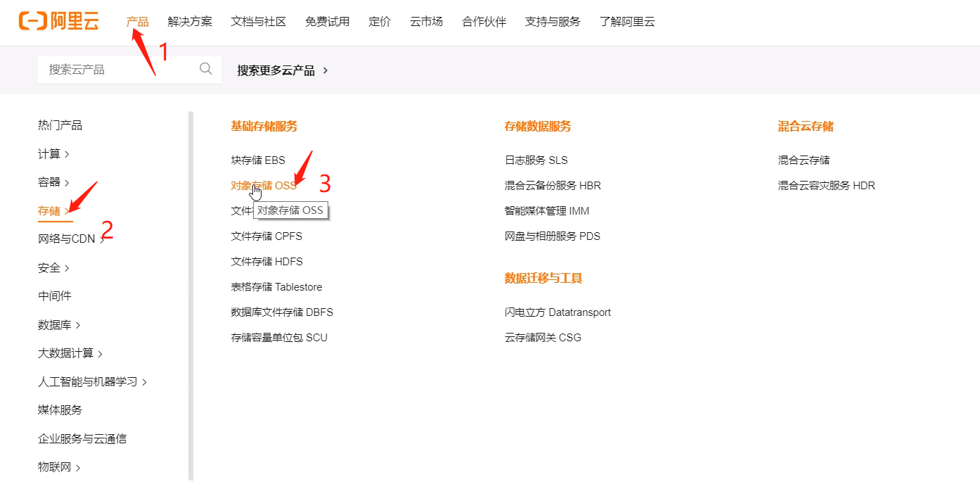This screenshot has height=482, width=980.
Task: Open 混合云存储 product link
Action: point(804,160)
